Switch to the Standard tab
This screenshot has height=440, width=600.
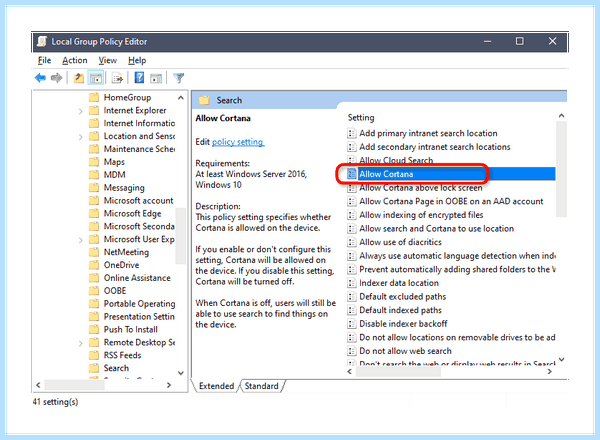tap(262, 386)
